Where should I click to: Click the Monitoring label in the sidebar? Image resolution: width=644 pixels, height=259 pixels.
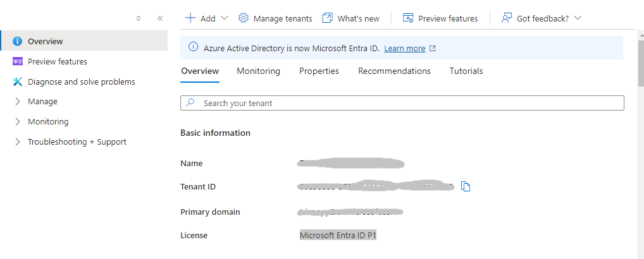(x=48, y=121)
